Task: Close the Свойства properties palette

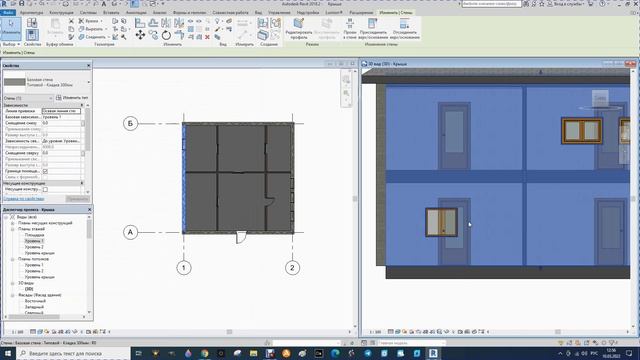Action: (x=89, y=66)
